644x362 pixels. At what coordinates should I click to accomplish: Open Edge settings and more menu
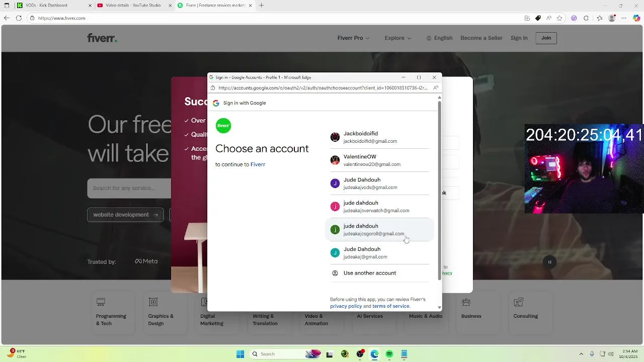(x=624, y=18)
